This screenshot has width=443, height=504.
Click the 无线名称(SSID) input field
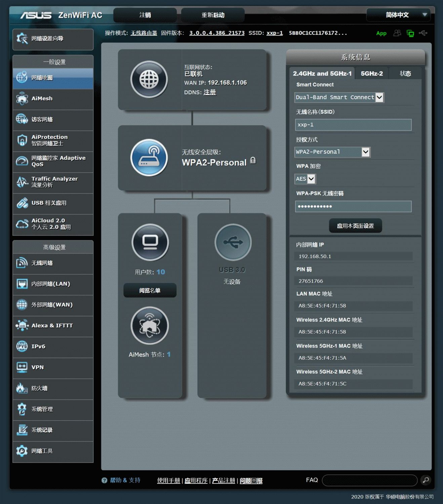tap(353, 125)
